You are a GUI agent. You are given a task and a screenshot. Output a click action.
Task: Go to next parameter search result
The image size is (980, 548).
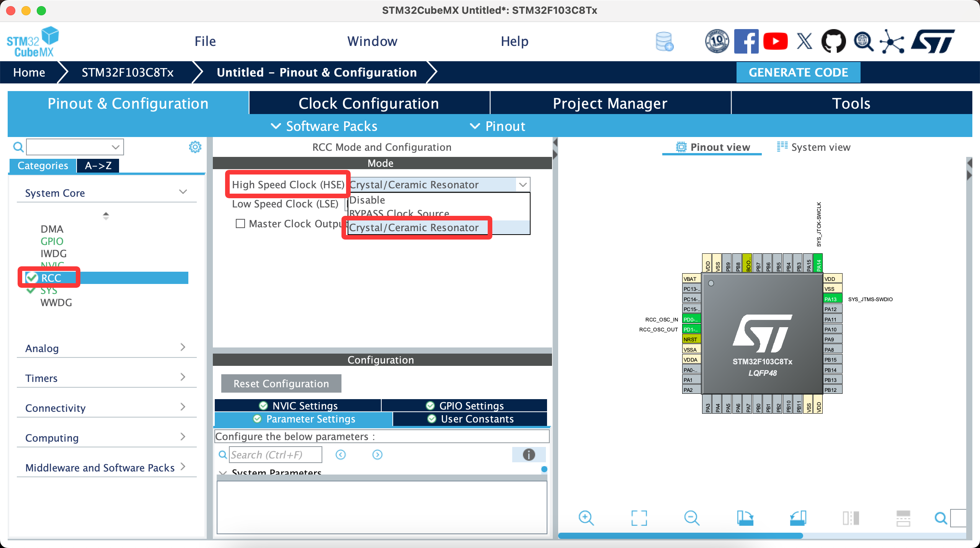(x=377, y=455)
